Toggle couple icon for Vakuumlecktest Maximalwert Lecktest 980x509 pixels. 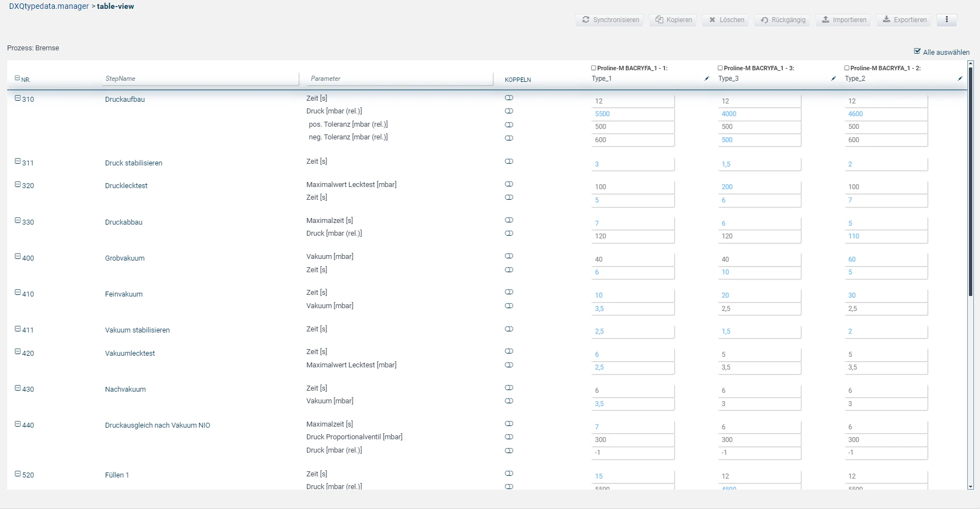point(509,365)
